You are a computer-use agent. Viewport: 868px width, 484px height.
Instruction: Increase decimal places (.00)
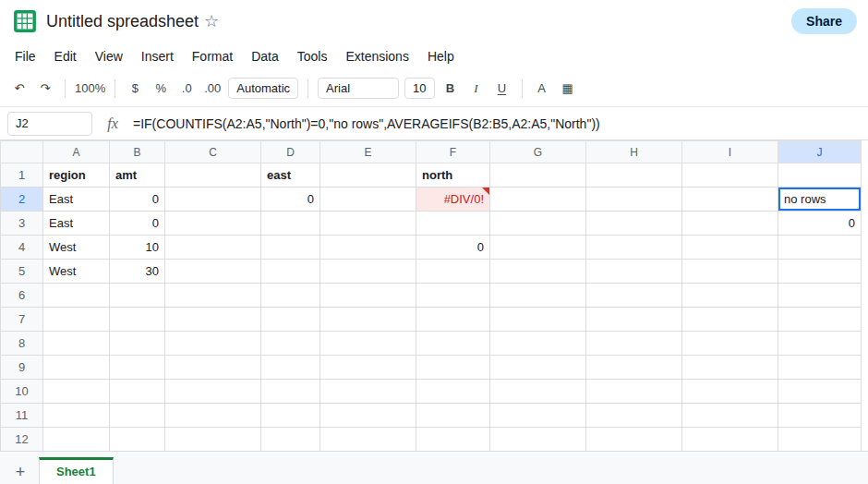pos(212,88)
